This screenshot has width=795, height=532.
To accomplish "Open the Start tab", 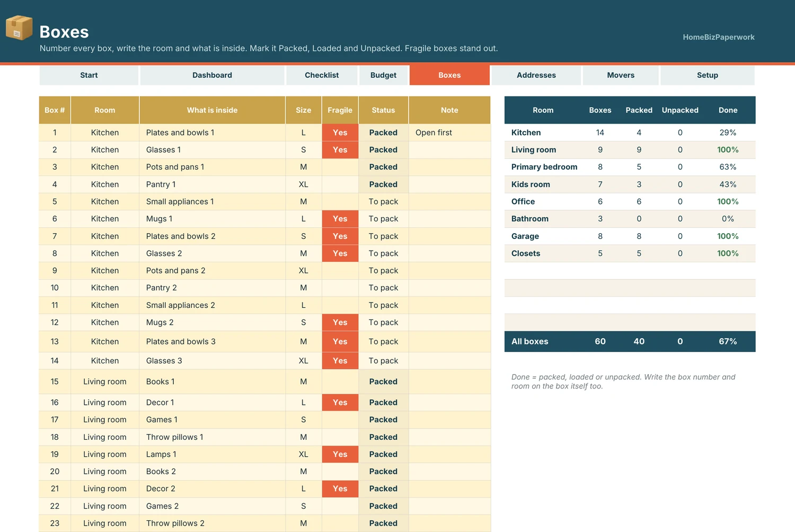I will (89, 75).
